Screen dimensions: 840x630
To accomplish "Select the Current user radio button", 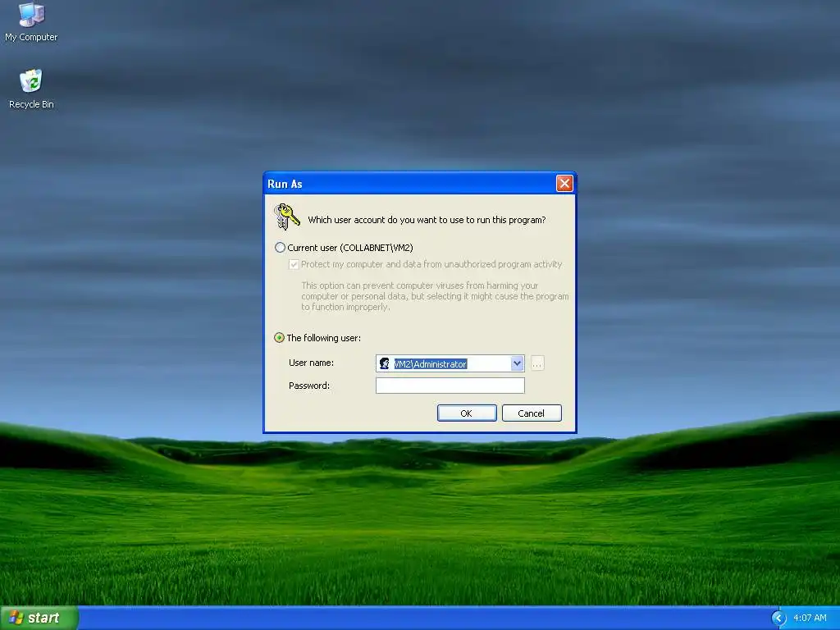I will (x=280, y=248).
